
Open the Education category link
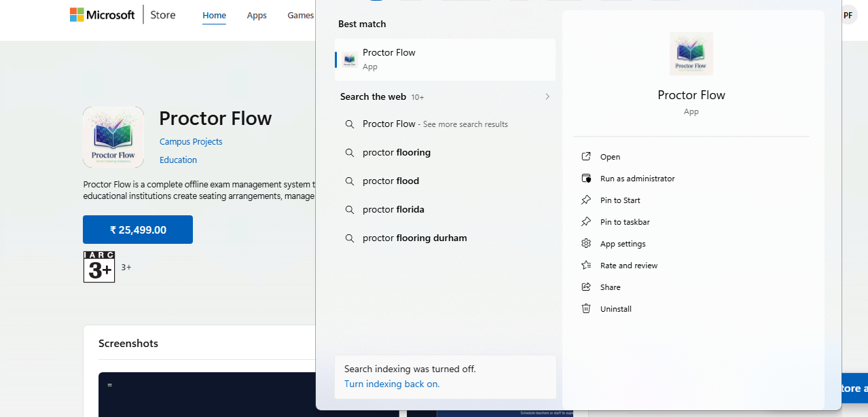178,160
